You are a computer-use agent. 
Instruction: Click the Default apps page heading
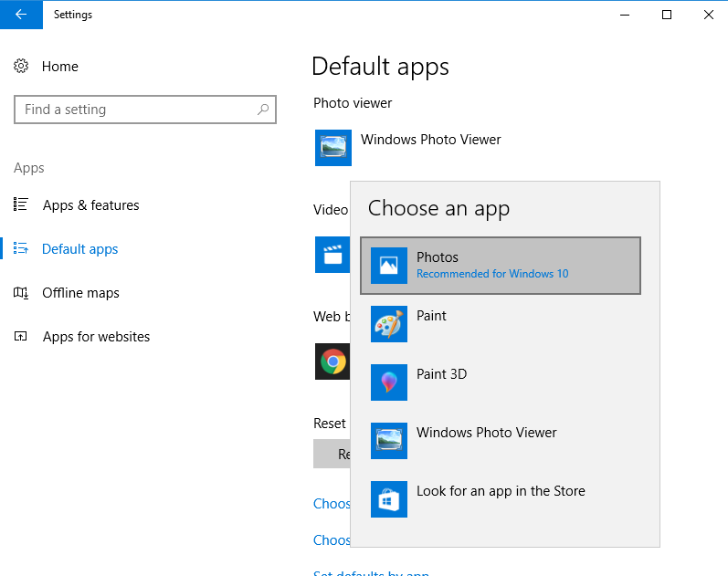pyautogui.click(x=380, y=67)
